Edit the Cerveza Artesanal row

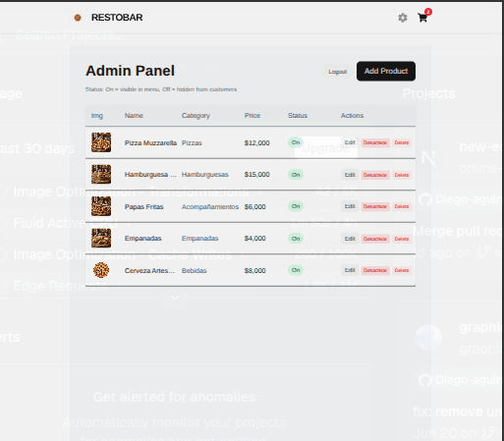coord(350,270)
